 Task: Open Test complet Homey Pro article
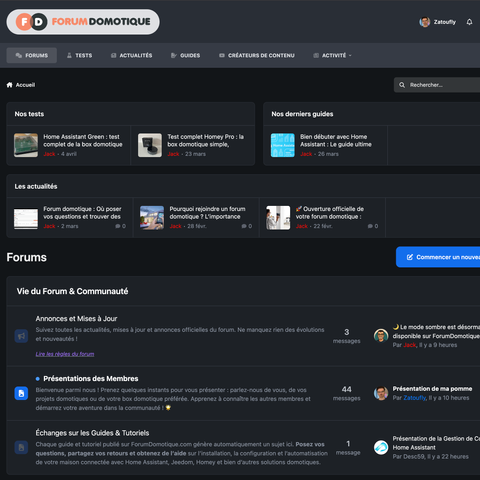point(205,141)
